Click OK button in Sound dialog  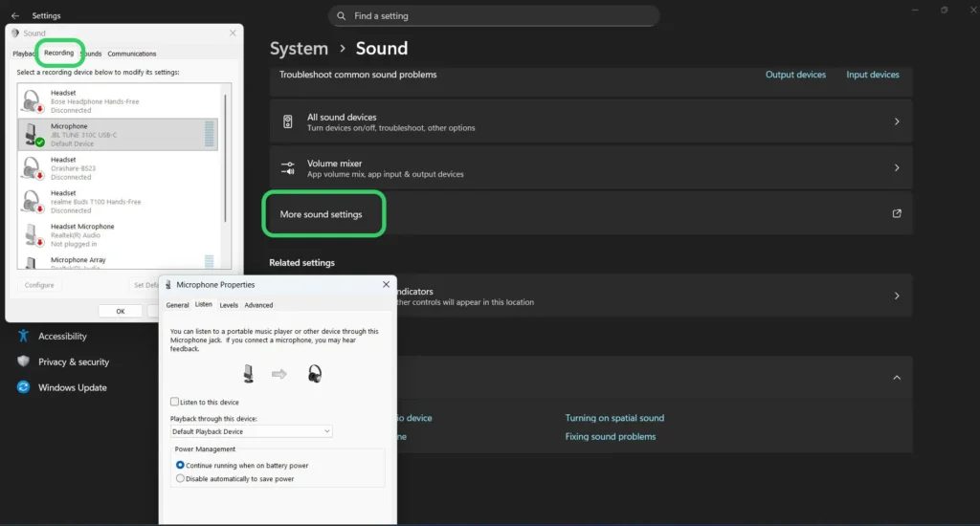120,311
